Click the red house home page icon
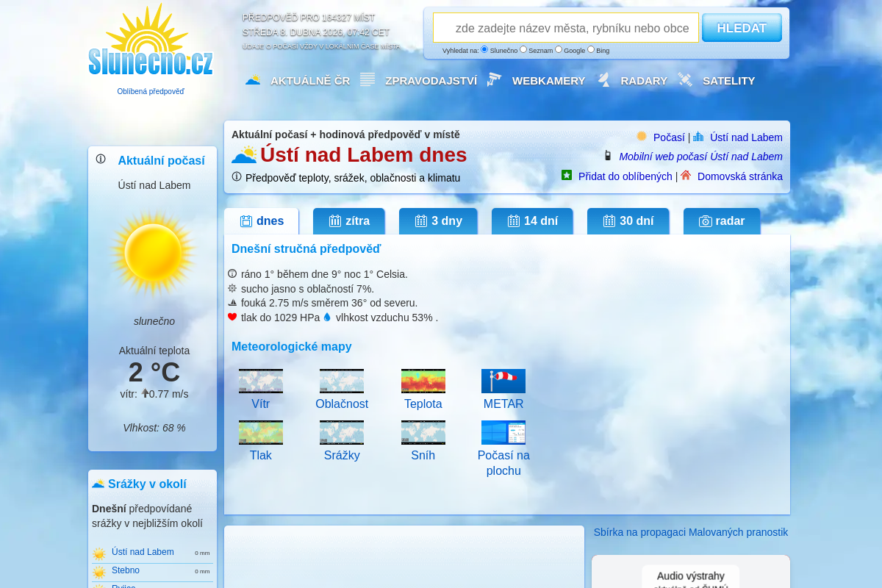Viewport: 882px width, 588px height. 686,175
